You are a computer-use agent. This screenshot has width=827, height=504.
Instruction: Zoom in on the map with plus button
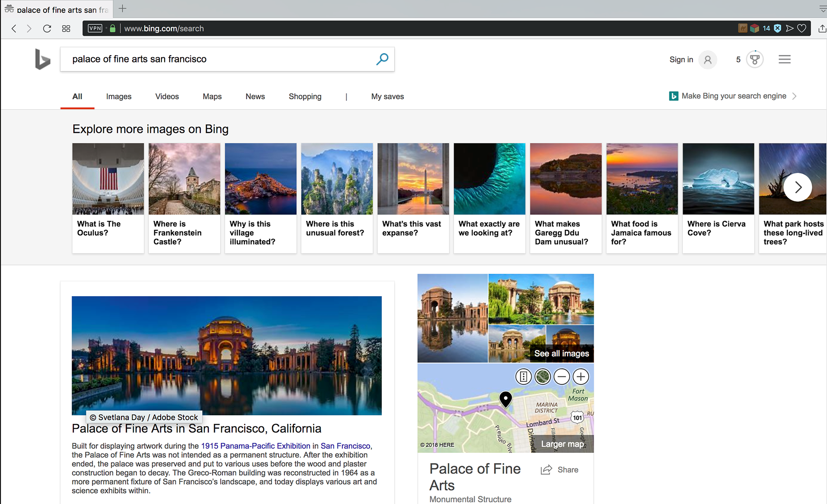[x=580, y=376]
